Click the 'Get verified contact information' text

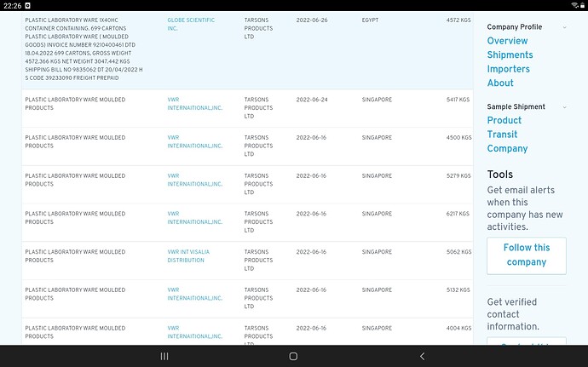pyautogui.click(x=513, y=314)
